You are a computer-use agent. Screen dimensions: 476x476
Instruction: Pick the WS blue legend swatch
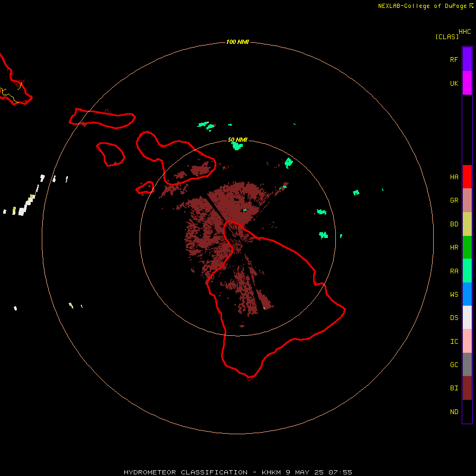(467, 294)
